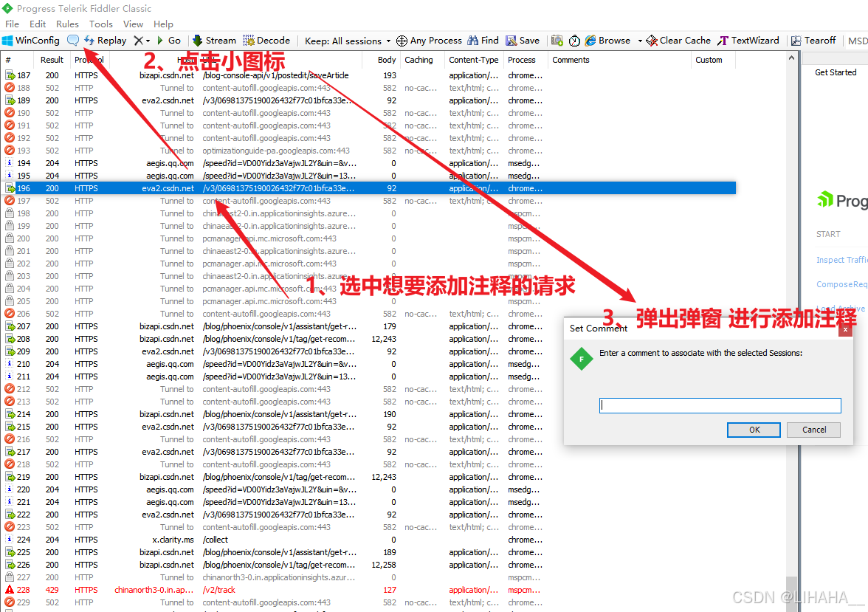Viewport: 868px width, 612px height.
Task: Select session 207 assistant/get-r row
Action: click(370, 326)
